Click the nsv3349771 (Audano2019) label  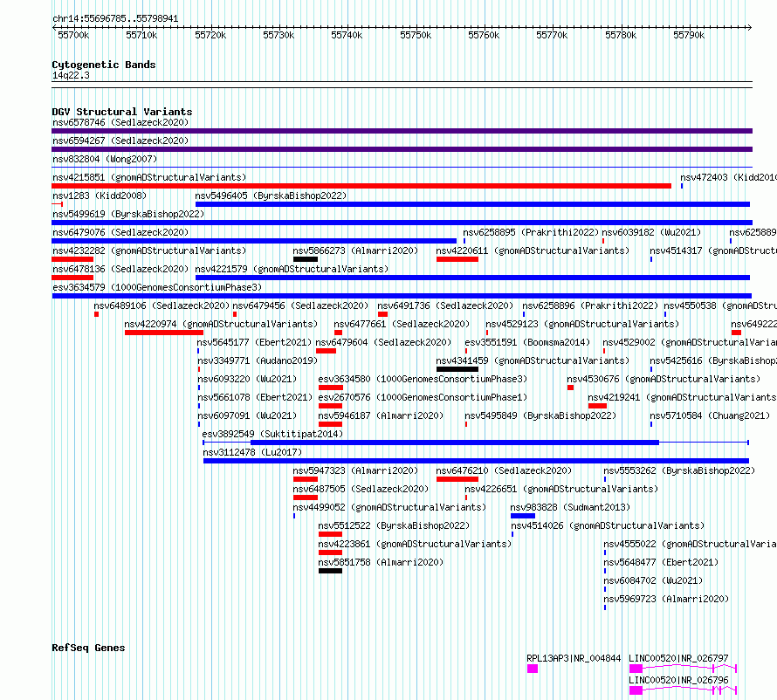point(258,360)
